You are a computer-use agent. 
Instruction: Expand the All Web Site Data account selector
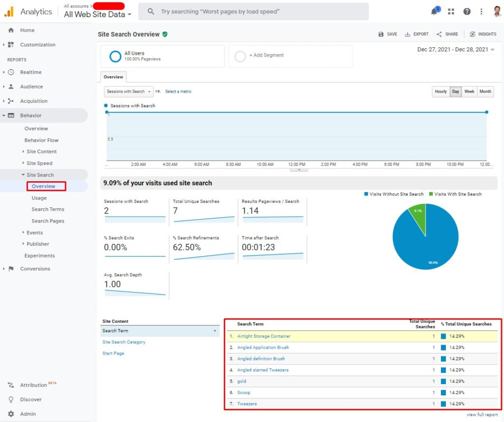(x=94, y=14)
